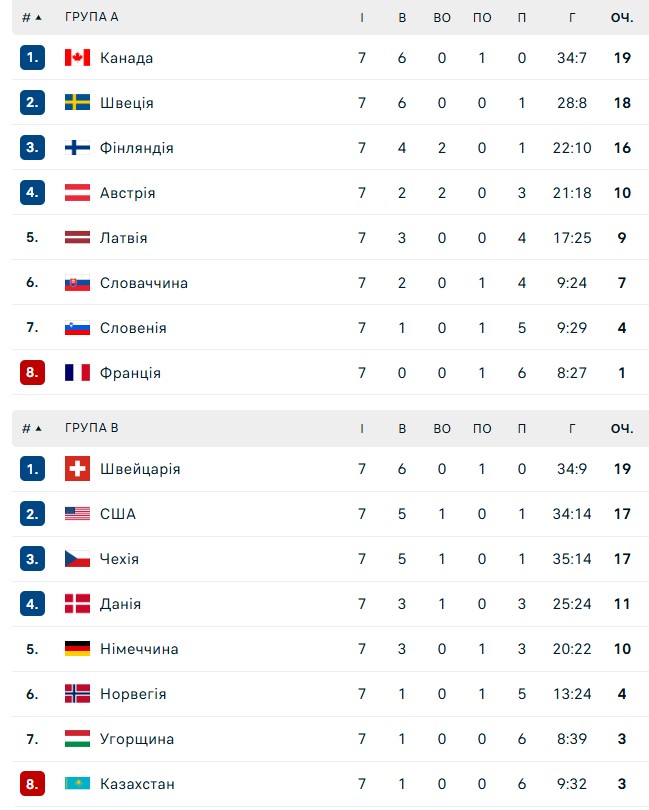Click the Denmark flag icon
Viewport: 649px width, 810px height.
pos(77,604)
